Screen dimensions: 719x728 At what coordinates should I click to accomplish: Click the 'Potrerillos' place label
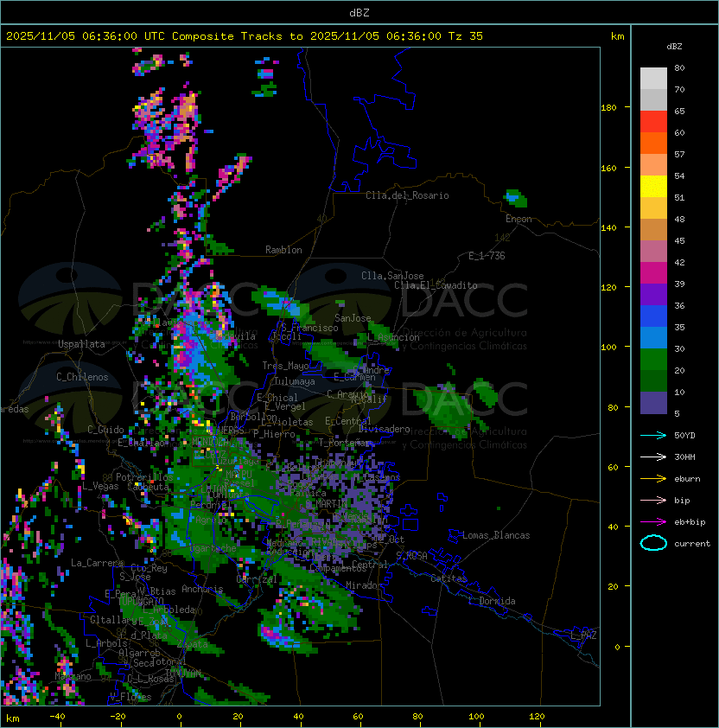pos(144,477)
